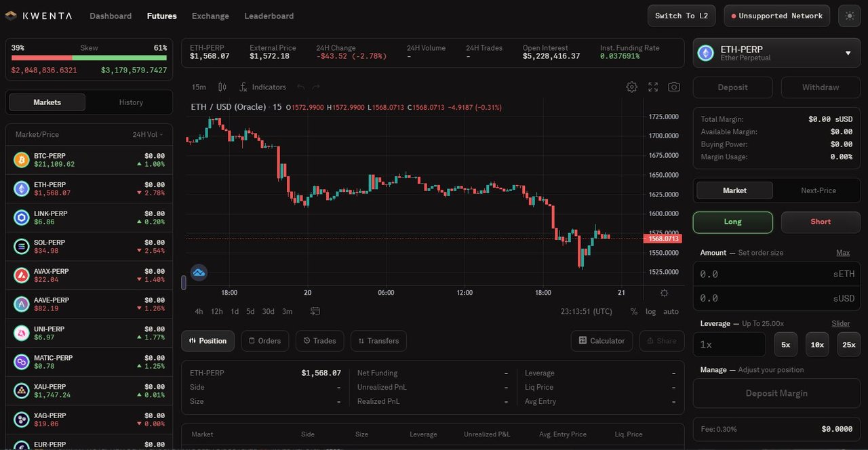The height and width of the screenshot is (450, 868).
Task: Click Max to set maximum order size
Action: tap(843, 253)
